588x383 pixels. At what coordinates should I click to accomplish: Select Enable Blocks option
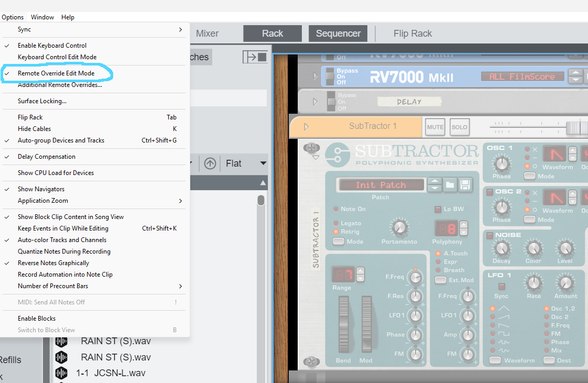pos(94,318)
